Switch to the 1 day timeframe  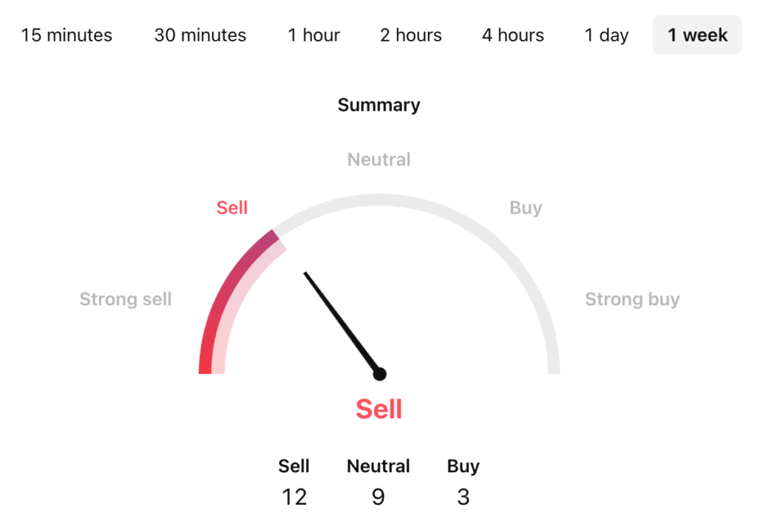coord(607,35)
